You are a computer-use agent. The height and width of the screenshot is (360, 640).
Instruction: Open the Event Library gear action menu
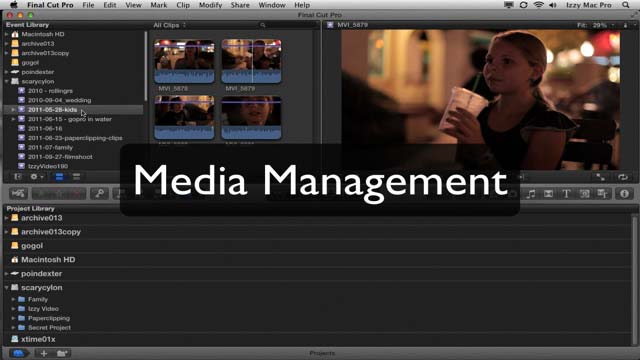point(36,177)
